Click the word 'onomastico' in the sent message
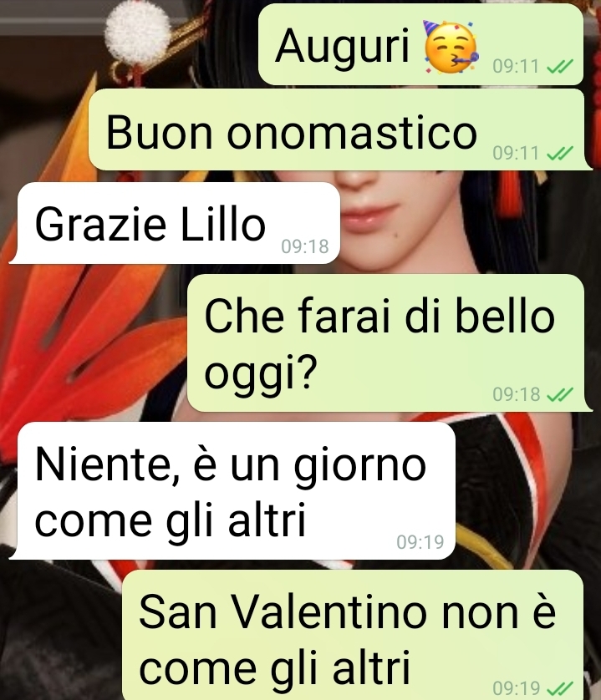The height and width of the screenshot is (700, 601). 352,133
